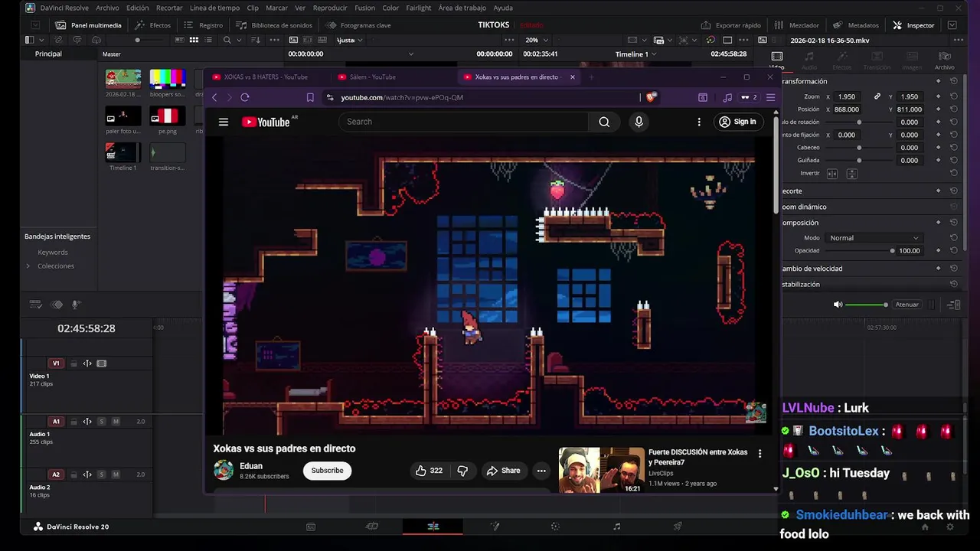Click Sign in in YouTube browser window
This screenshot has height=551, width=980.
(x=737, y=122)
